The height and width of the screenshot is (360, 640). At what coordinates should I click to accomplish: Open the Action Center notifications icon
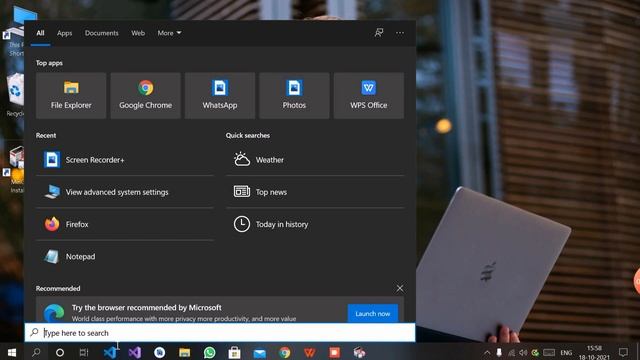point(623,352)
